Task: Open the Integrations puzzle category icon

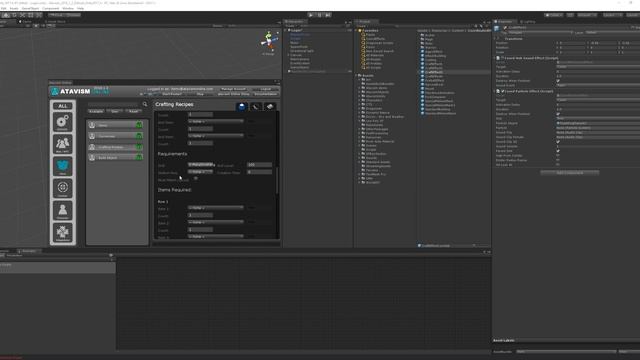Action: (x=62, y=232)
